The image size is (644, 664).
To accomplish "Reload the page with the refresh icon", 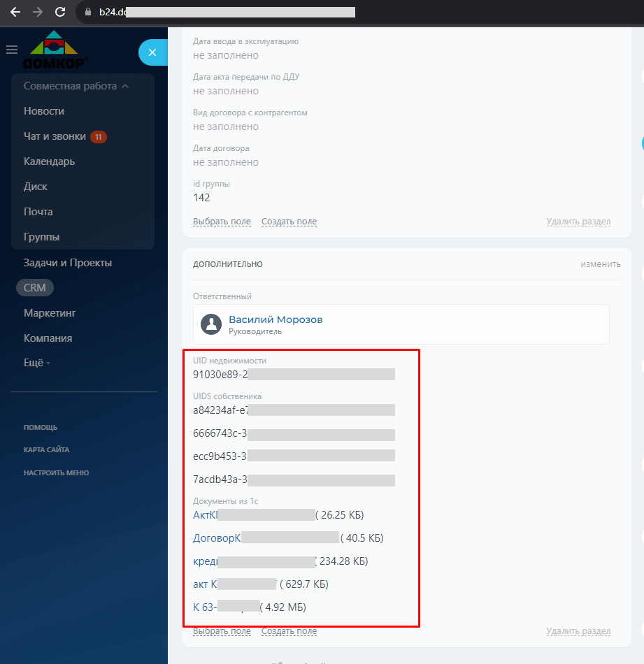I will click(60, 12).
